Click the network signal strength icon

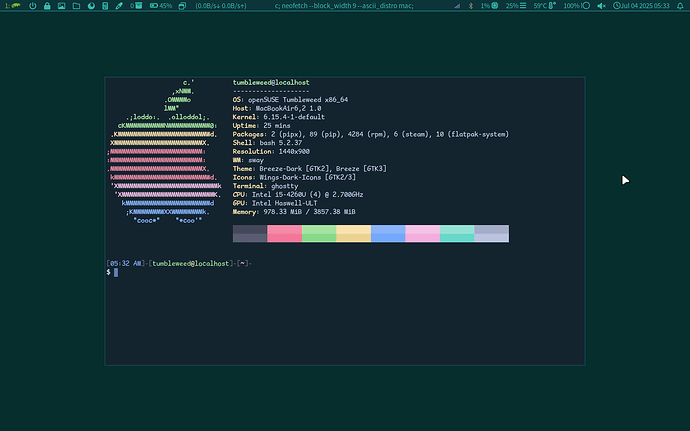coord(457,6)
